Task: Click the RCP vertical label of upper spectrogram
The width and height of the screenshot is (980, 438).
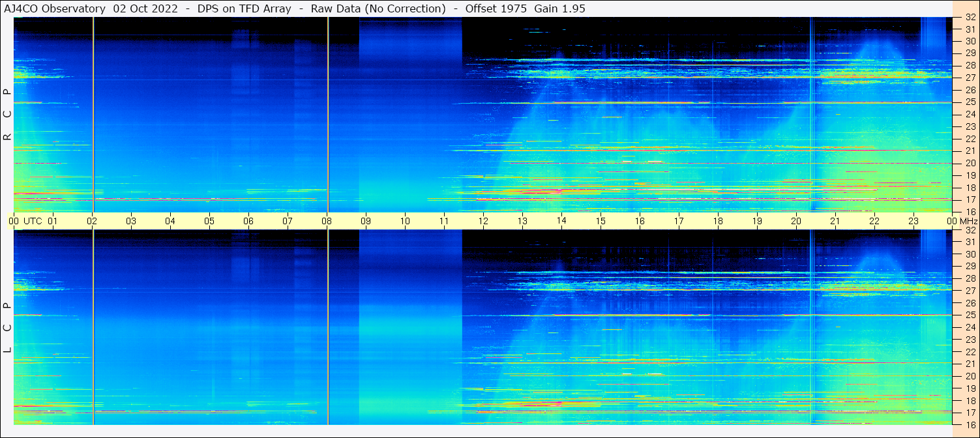Action: click(x=8, y=115)
